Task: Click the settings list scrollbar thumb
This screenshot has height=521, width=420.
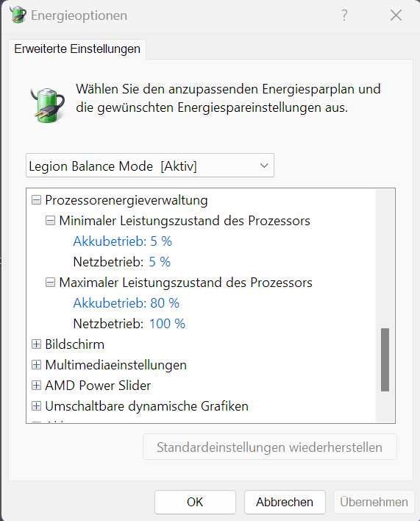Action: pyautogui.click(x=385, y=360)
